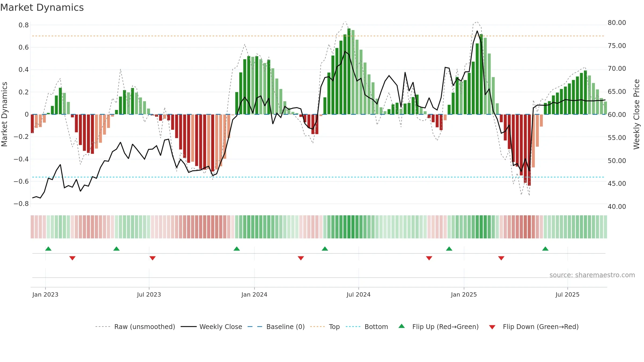
Task: Click the source: sharemaestro.com text
Action: point(592,275)
